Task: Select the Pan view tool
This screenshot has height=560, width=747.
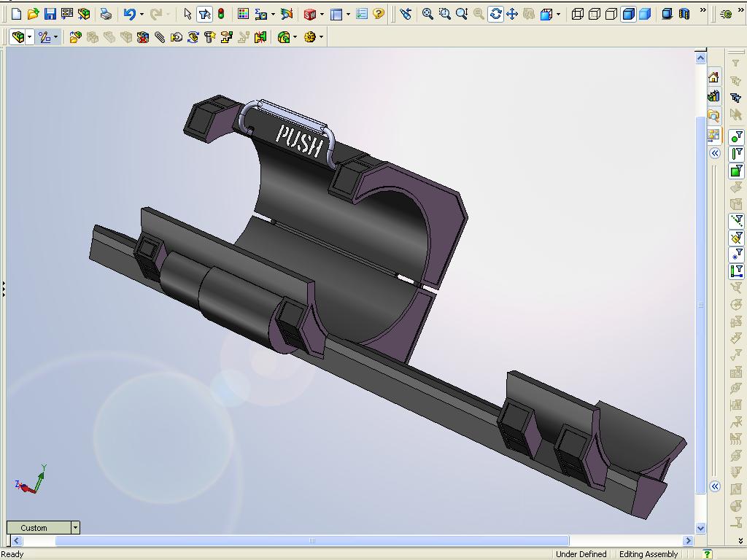Action: point(512,14)
